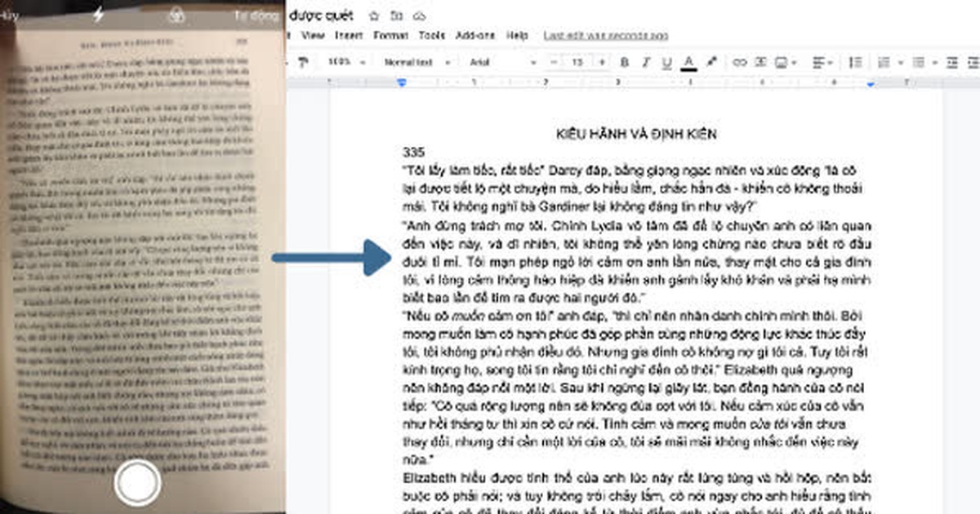Open the zoom level dropdown
The image size is (980, 514).
click(x=345, y=62)
